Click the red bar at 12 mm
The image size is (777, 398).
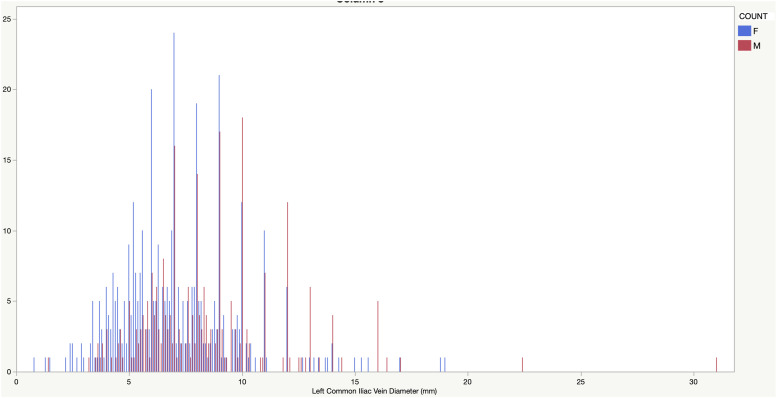[x=287, y=286]
